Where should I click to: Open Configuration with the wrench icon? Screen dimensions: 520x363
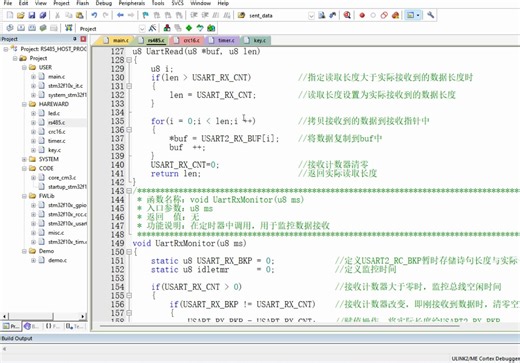[430, 15]
